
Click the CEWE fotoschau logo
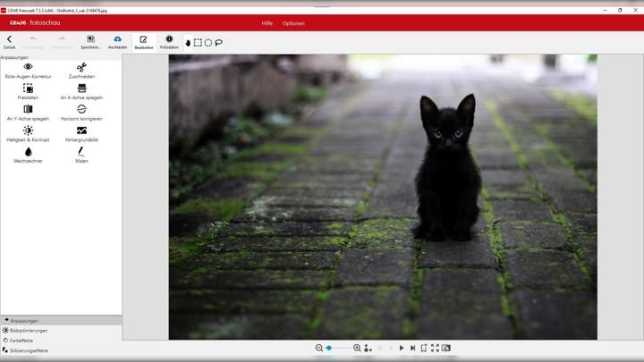click(35, 23)
